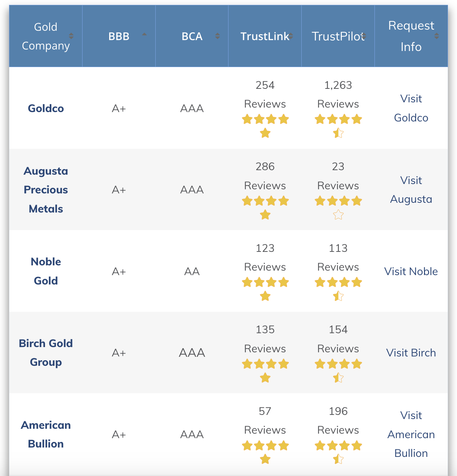Open the Birch Gold Group link
457x476 pixels.
pos(46,353)
